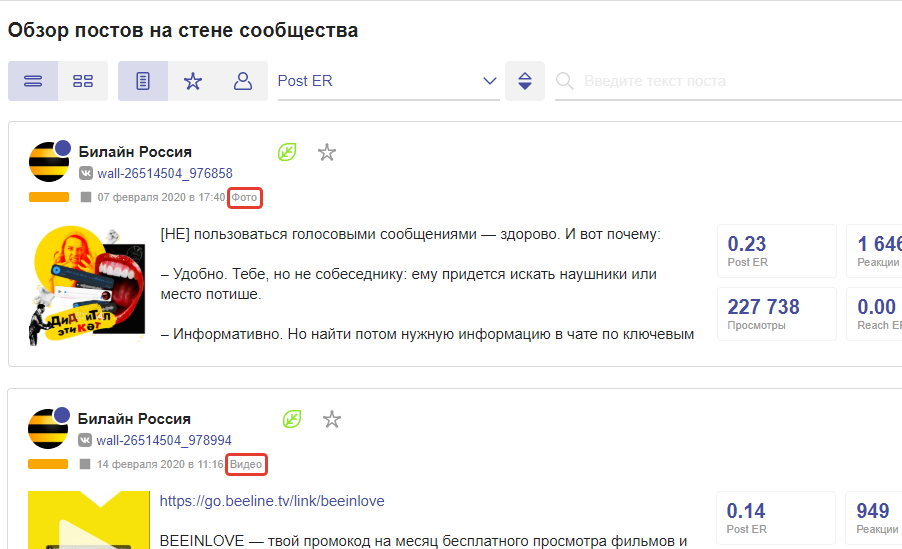The width and height of the screenshot is (902, 549).
Task: Open Билайн Россия name on second post
Action: pos(134,419)
